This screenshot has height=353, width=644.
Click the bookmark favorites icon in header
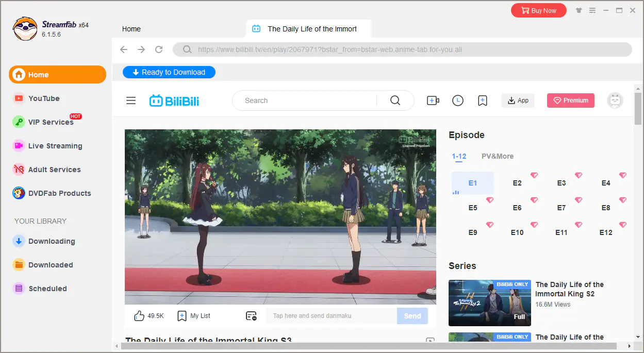[482, 100]
